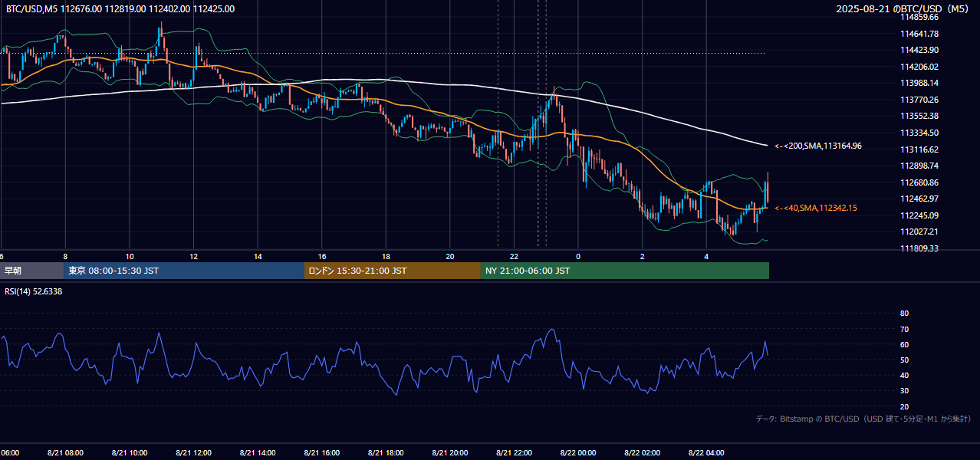Click the RSI axis label 50
The height and width of the screenshot is (460, 980).
click(x=904, y=360)
